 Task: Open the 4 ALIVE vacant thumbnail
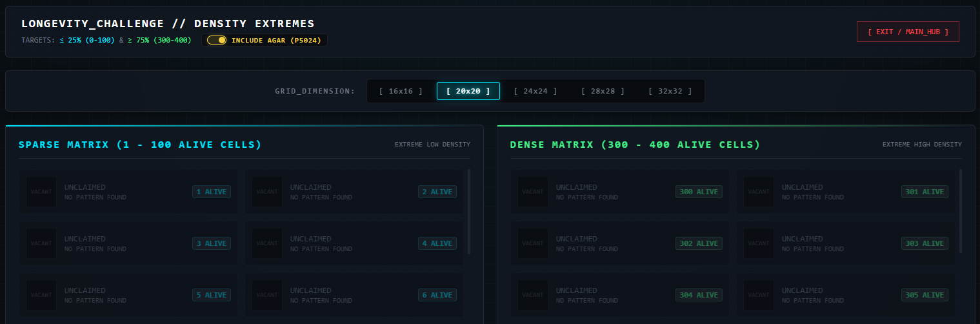click(x=267, y=243)
